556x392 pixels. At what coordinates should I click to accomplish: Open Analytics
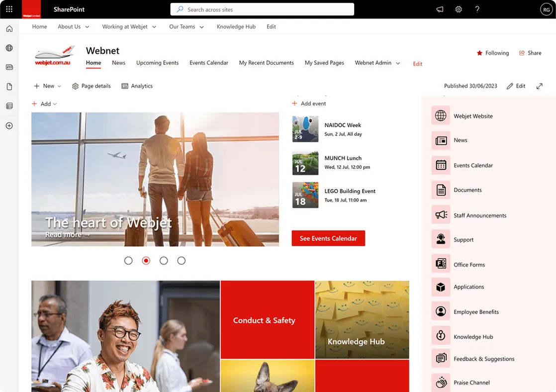tap(137, 86)
